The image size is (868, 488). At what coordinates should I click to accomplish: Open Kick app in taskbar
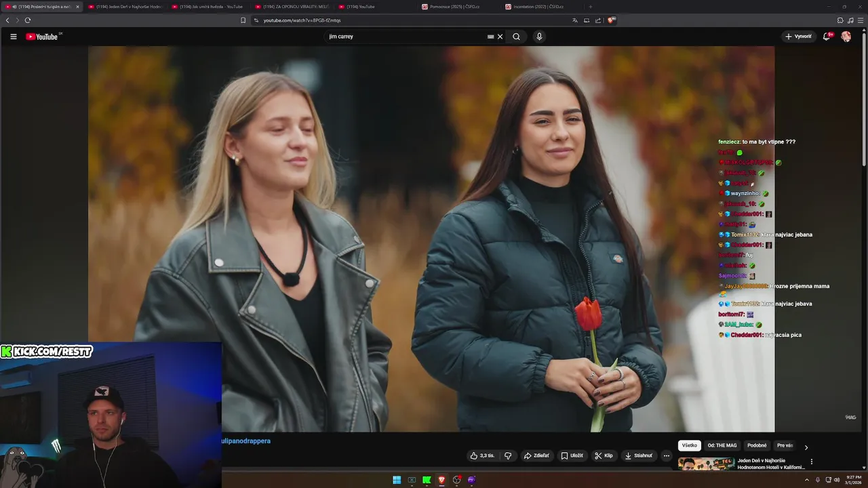tap(427, 480)
